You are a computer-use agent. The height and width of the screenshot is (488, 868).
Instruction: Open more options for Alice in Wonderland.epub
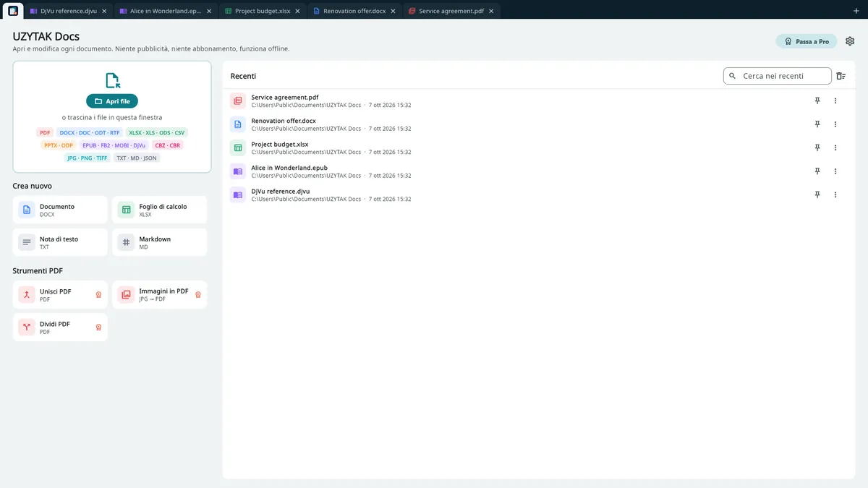[835, 171]
